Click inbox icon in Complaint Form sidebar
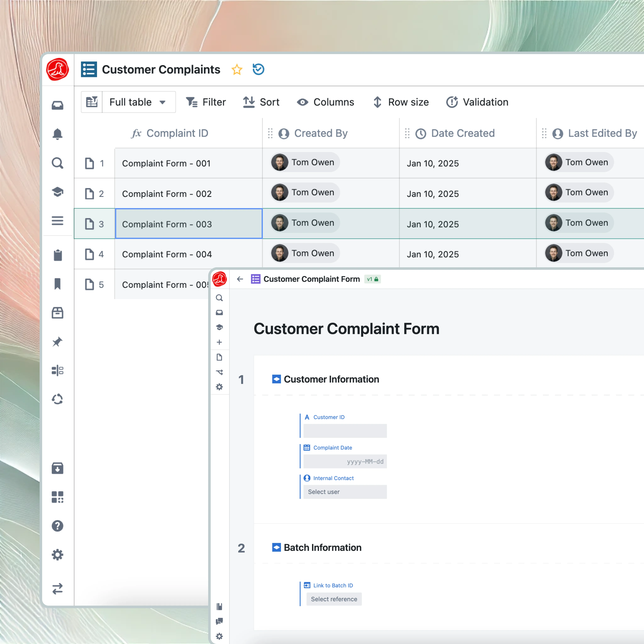Image resolution: width=644 pixels, height=644 pixels. click(219, 313)
